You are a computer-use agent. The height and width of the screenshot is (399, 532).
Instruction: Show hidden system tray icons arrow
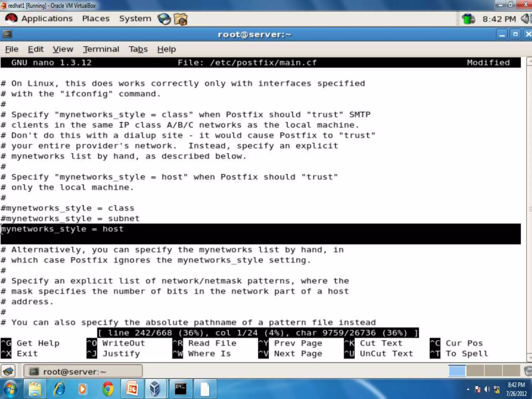468,389
